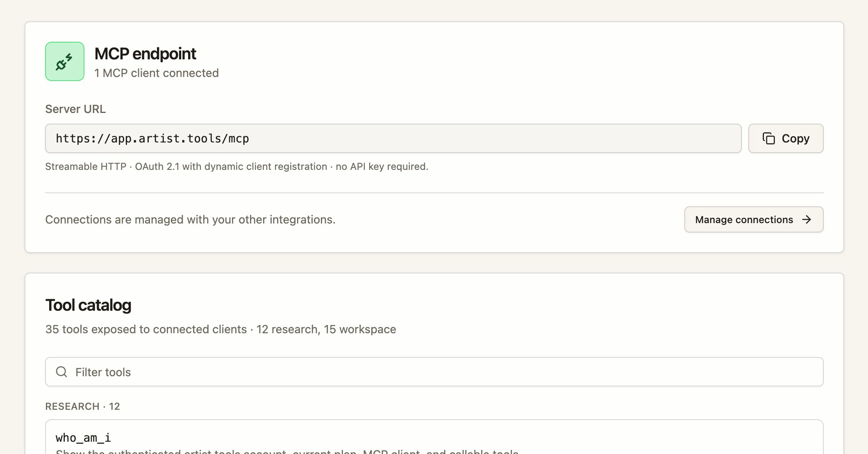Click the '1 MCP client connected' status text
868x454 pixels.
157,73
